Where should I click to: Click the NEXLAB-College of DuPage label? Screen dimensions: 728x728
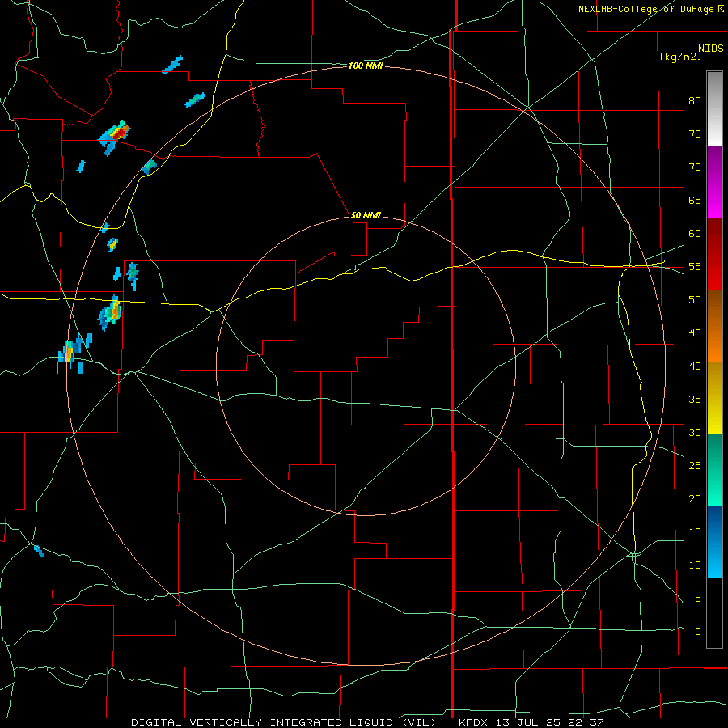click(x=646, y=9)
